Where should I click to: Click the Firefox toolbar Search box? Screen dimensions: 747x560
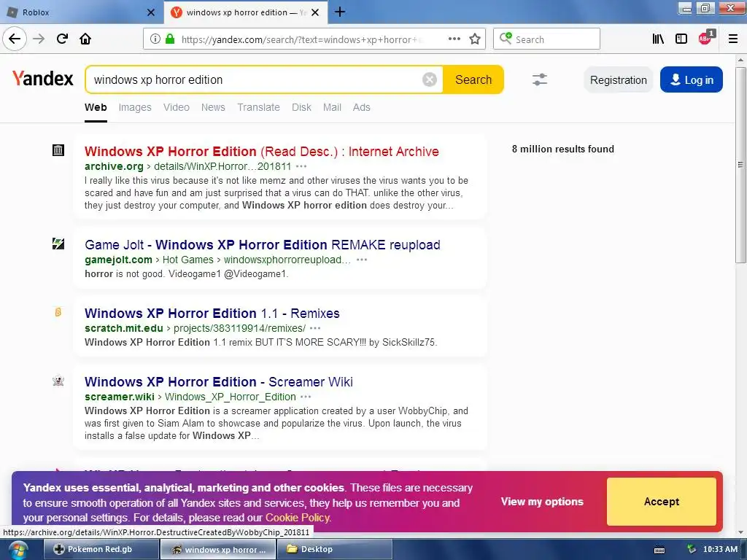pyautogui.click(x=546, y=39)
